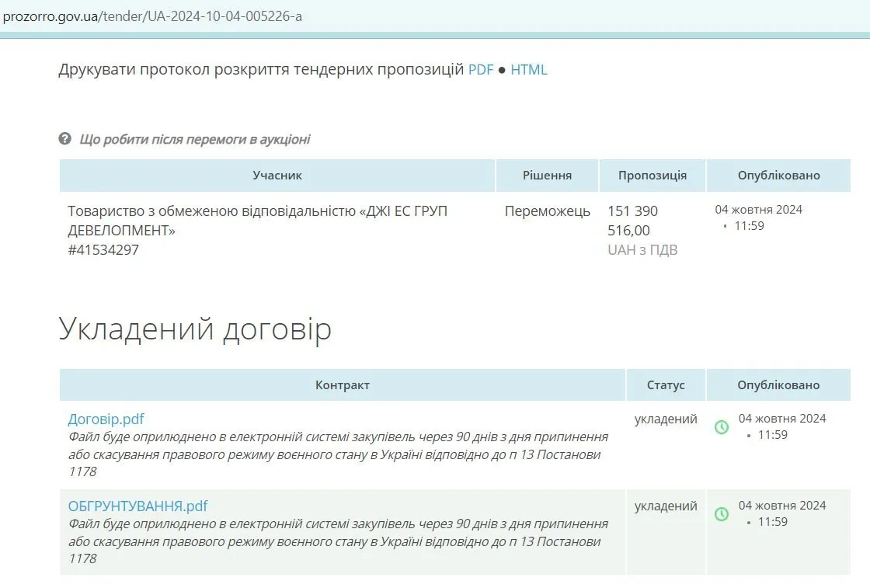This screenshot has width=870, height=588.
Task: Click the italic disclosure note under ОБГРУНТУВАННЯ.pdf
Action: 339,541
